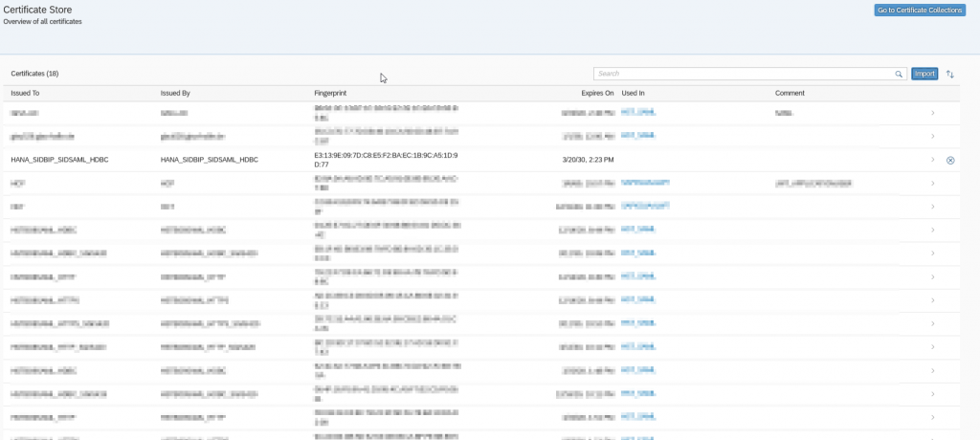
Task: Click the Overview of all certificates subtitle
Action: (x=42, y=22)
